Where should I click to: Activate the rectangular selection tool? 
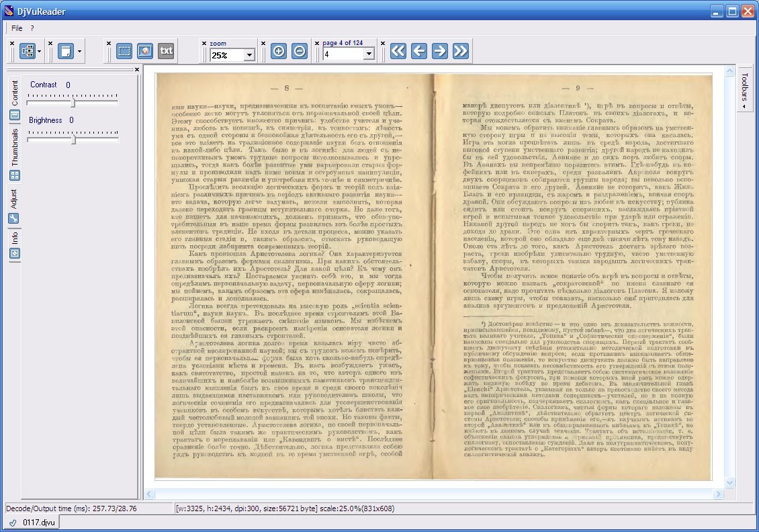pos(124,51)
